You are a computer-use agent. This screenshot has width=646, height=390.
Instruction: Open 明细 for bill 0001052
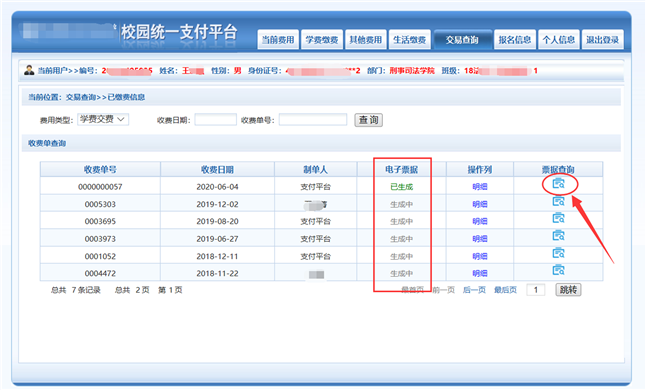[480, 256]
